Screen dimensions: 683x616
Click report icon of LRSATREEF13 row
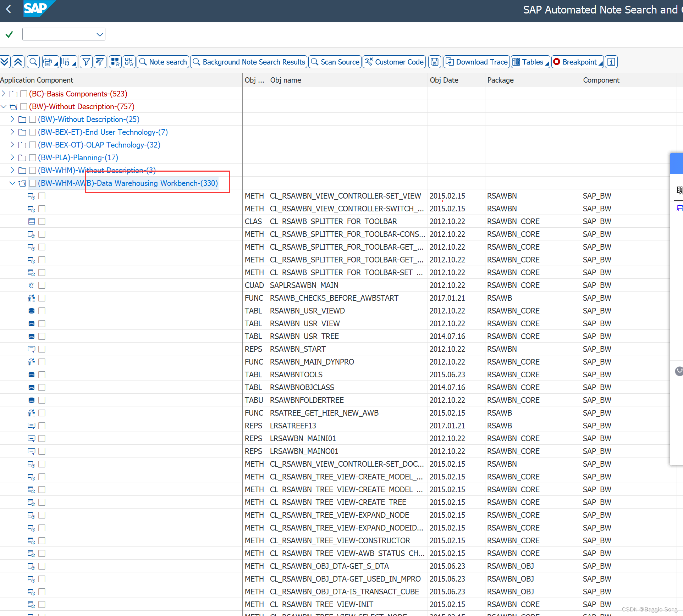click(x=32, y=426)
